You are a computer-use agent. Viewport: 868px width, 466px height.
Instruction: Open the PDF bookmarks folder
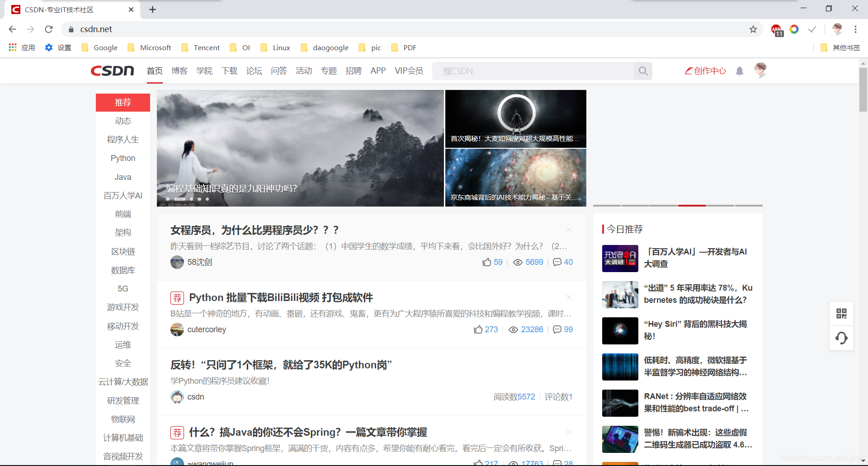coord(403,47)
